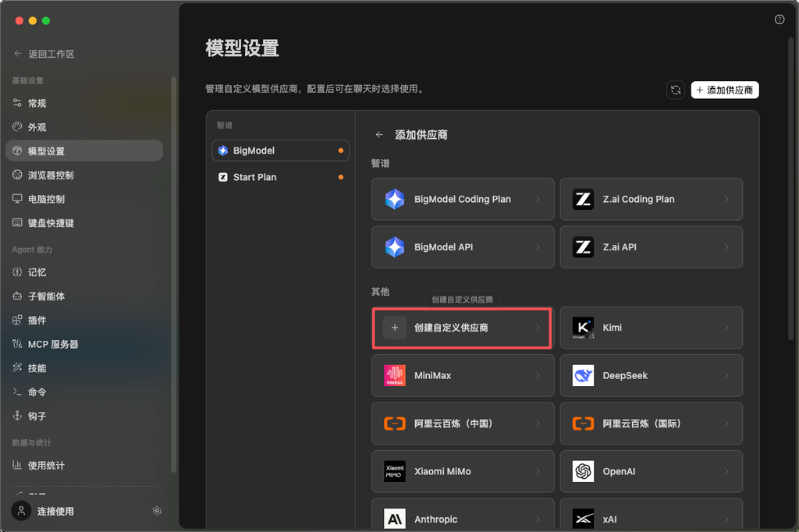Expand the MiniMax chevron arrow
Screen dimensions: 799x532
538,375
